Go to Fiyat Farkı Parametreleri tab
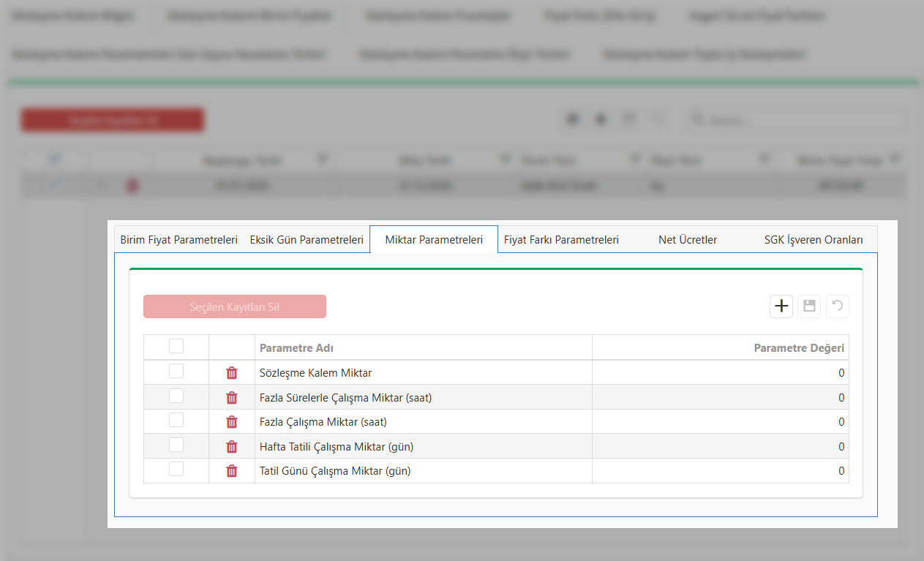The image size is (924, 561). (x=561, y=240)
